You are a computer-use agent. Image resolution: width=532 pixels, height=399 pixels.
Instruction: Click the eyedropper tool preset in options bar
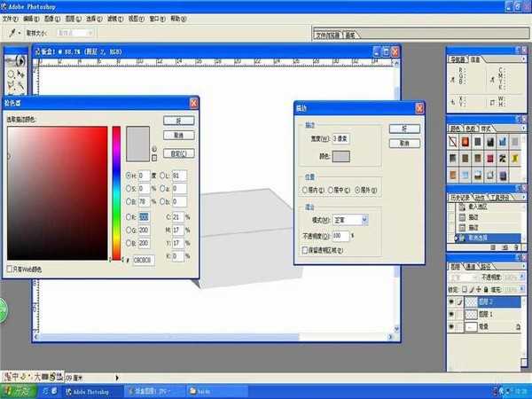(x=14, y=33)
